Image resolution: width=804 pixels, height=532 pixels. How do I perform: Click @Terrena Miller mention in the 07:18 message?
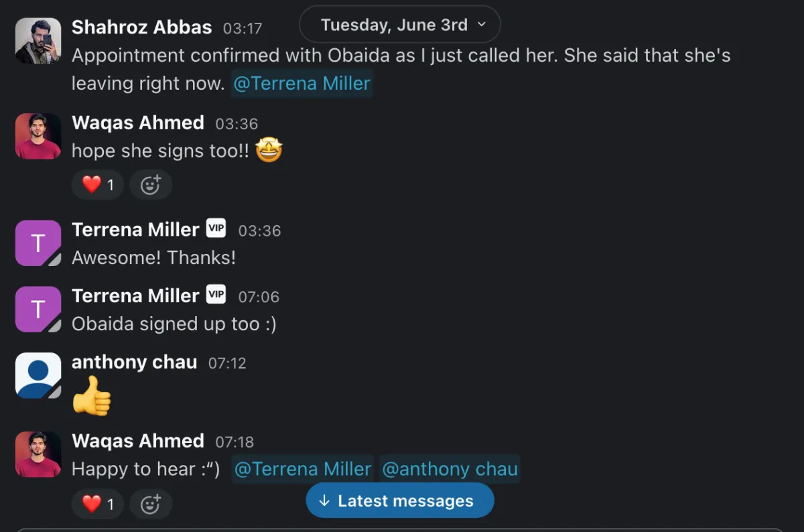coord(303,469)
